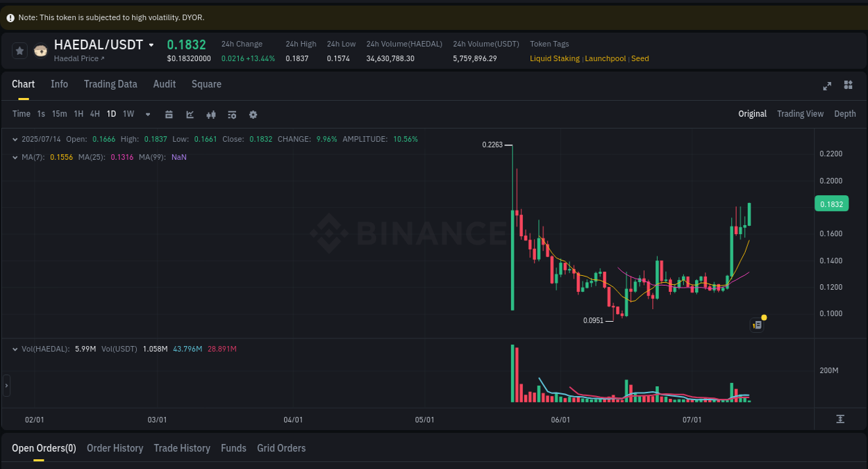Viewport: 868px width, 469px height.
Task: Select the line chart style icon
Action: pos(189,114)
